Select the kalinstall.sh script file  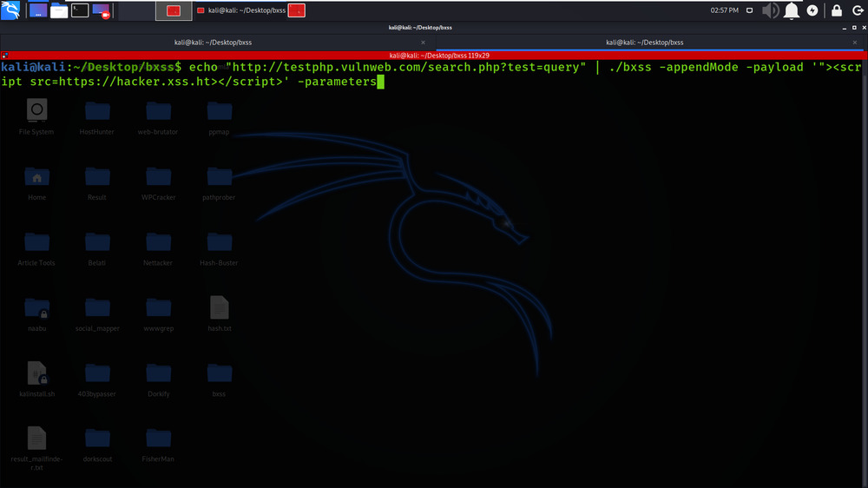coord(36,379)
